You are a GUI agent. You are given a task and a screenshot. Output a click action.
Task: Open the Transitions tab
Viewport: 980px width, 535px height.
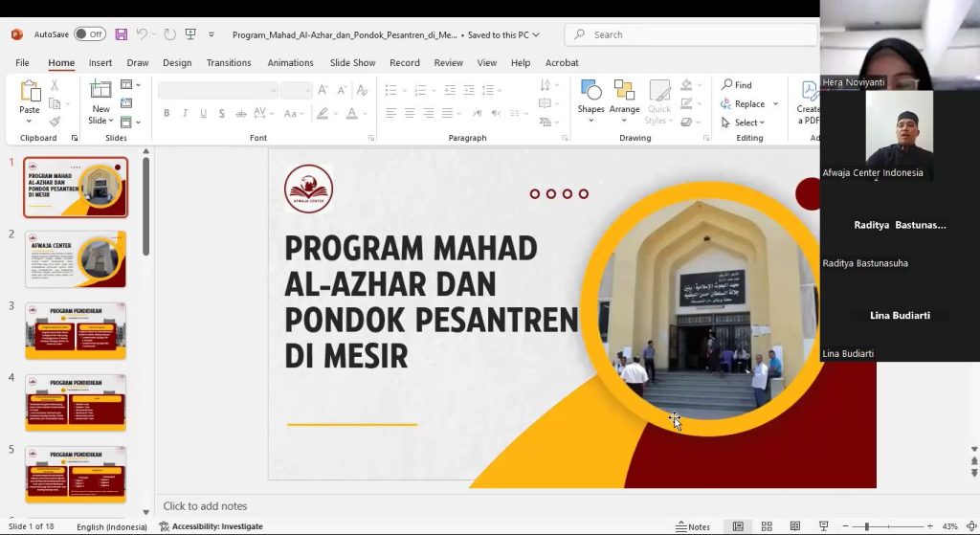click(x=229, y=62)
